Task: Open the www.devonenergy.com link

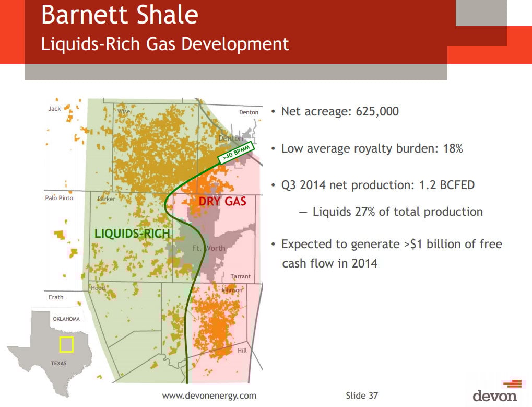Action: (209, 396)
